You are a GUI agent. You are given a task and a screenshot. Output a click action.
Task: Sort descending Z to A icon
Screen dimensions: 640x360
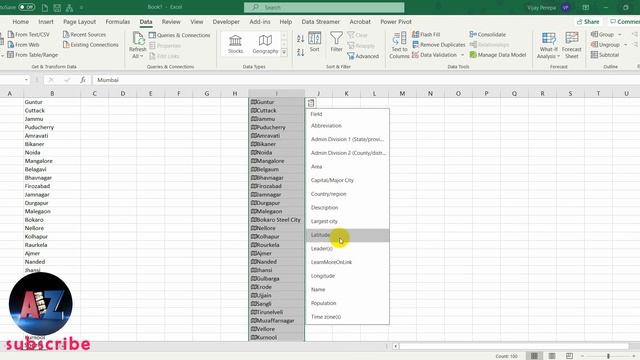click(x=300, y=52)
